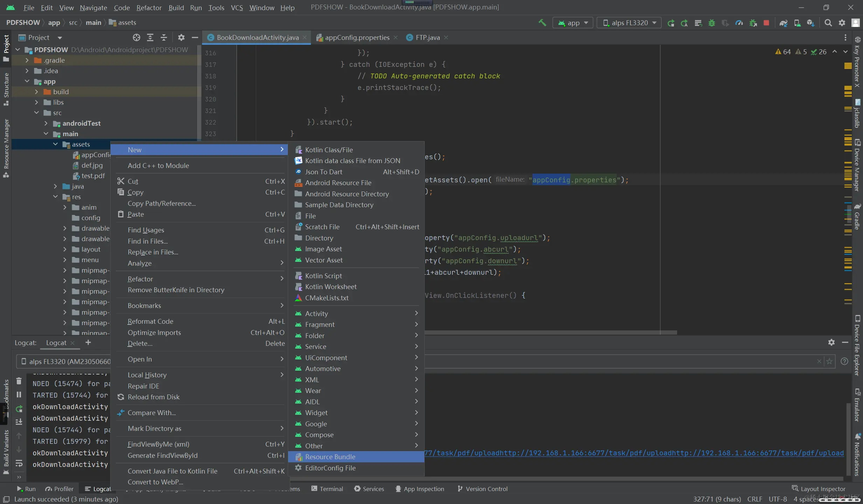
Task: Open the Profile app speedometer icon
Action: pos(739,23)
